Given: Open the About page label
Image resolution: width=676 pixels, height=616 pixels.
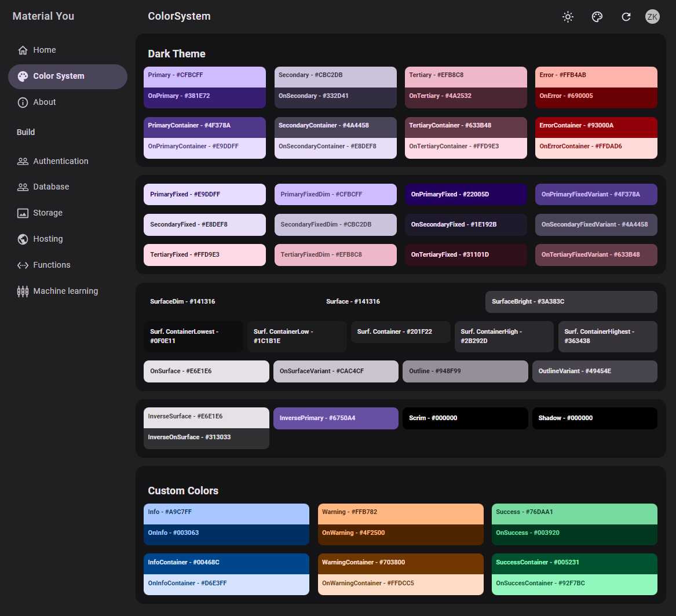Looking at the screenshot, I should (45, 102).
